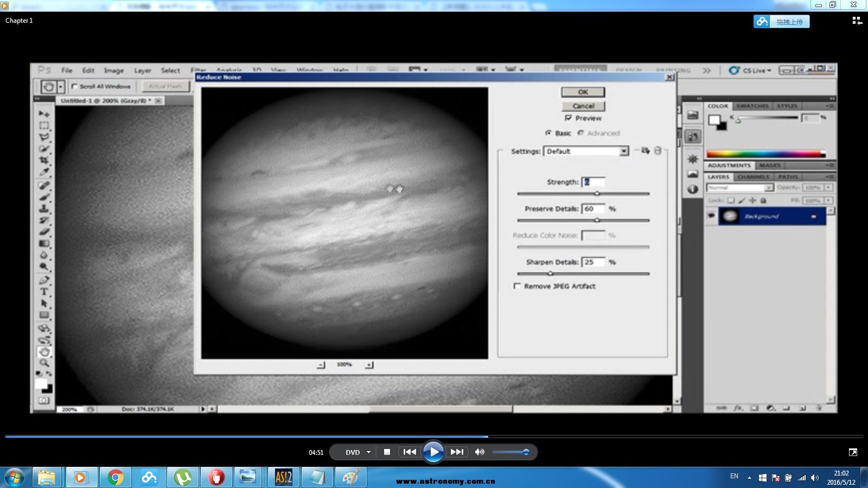Viewport: 868px width, 488px height.
Task: Toggle lock position icon in Layers
Action: pos(752,201)
